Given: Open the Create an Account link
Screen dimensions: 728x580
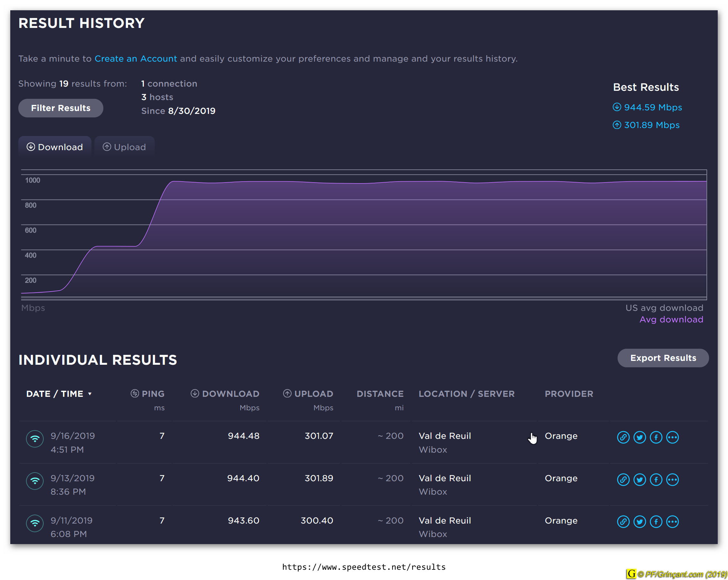Looking at the screenshot, I should click(136, 59).
